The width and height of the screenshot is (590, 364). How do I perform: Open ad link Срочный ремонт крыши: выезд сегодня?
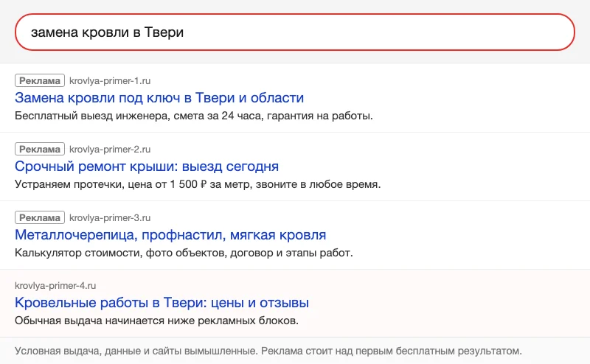(x=147, y=167)
